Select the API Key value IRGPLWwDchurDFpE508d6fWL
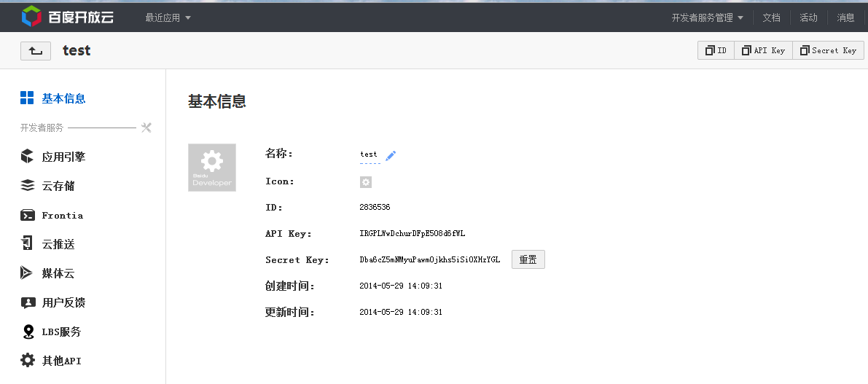 413,233
